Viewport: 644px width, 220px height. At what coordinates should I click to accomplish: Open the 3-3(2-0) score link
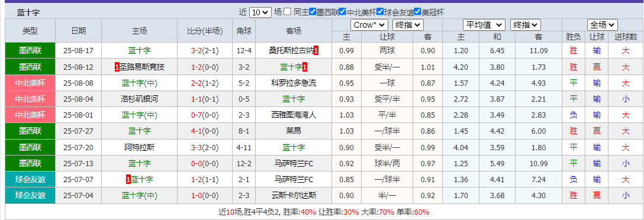pos(205,147)
